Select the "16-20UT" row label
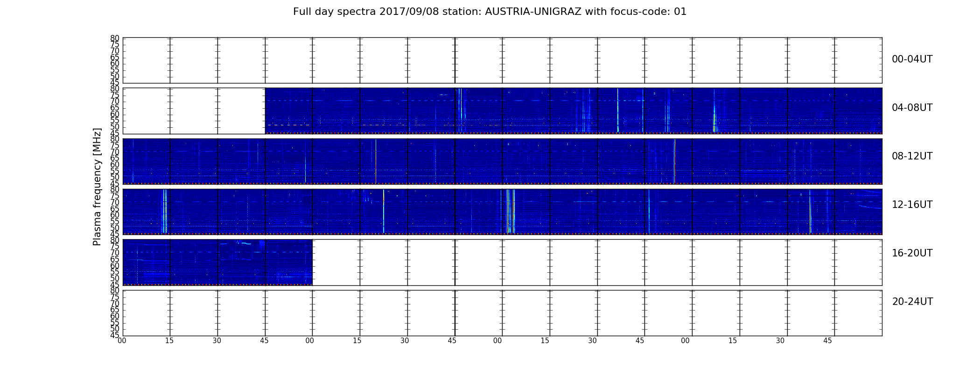Image resolution: width=980 pixels, height=373 pixels. click(912, 253)
